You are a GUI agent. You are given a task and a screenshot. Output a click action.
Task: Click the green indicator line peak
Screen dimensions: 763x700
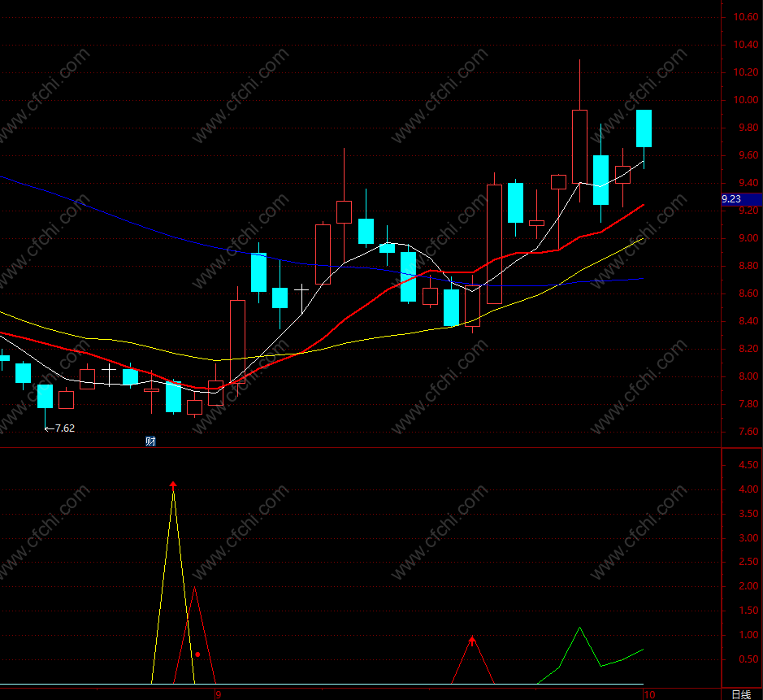pos(579,628)
